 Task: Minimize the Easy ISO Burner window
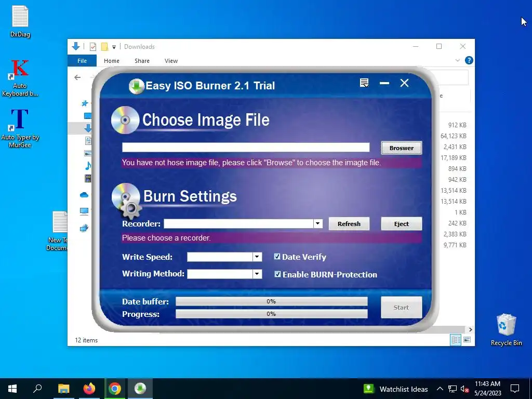384,83
